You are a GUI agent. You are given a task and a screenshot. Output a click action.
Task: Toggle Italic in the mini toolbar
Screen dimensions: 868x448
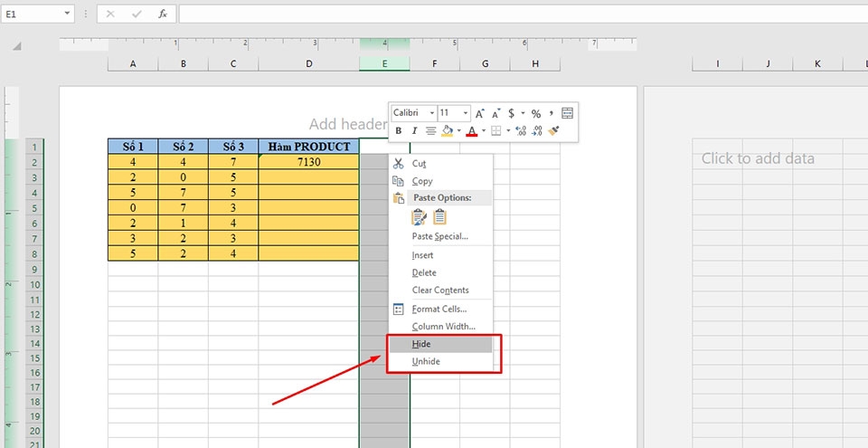[414, 131]
